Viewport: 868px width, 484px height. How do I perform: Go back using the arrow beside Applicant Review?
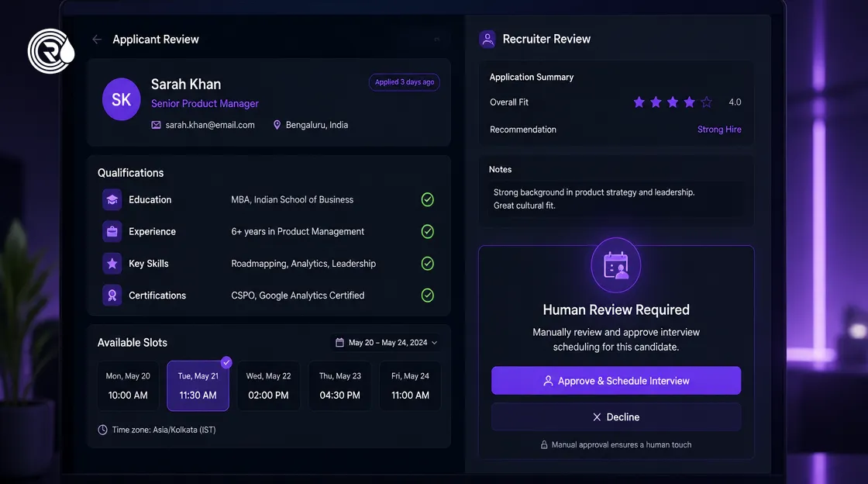[97, 40]
